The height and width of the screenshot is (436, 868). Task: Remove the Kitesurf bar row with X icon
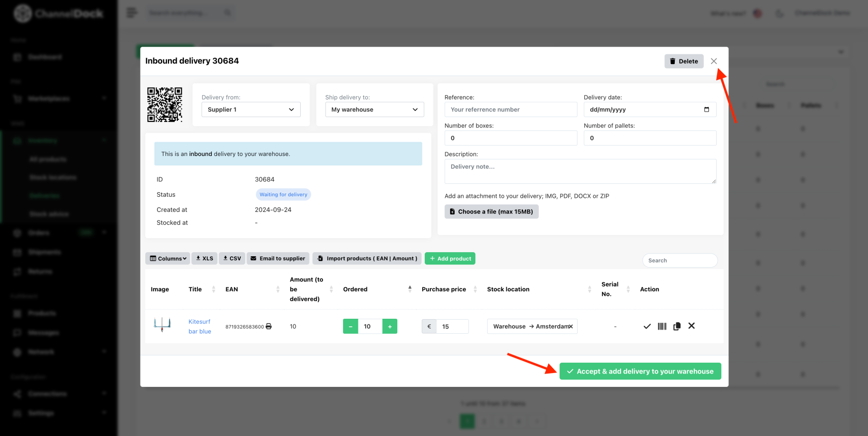[691, 326]
